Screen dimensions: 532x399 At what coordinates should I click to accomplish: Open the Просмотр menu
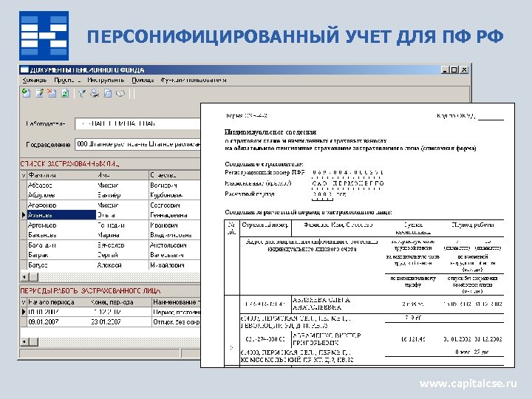pos(67,81)
